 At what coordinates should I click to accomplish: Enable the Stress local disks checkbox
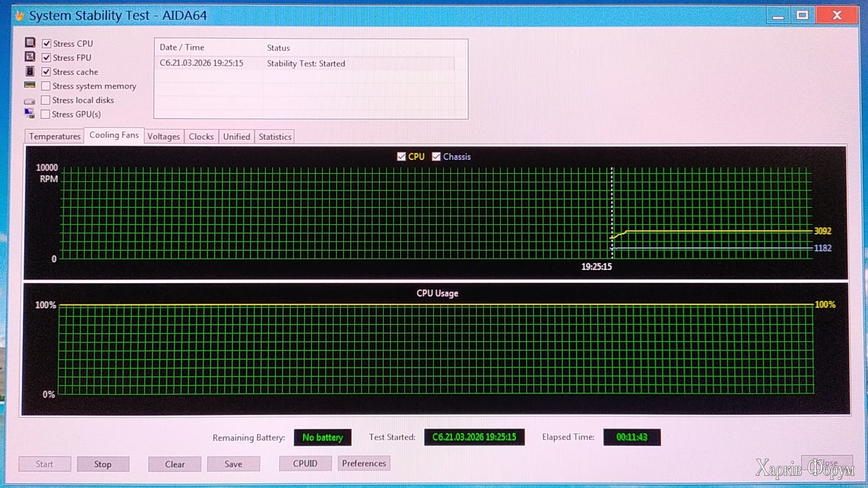pyautogui.click(x=46, y=100)
